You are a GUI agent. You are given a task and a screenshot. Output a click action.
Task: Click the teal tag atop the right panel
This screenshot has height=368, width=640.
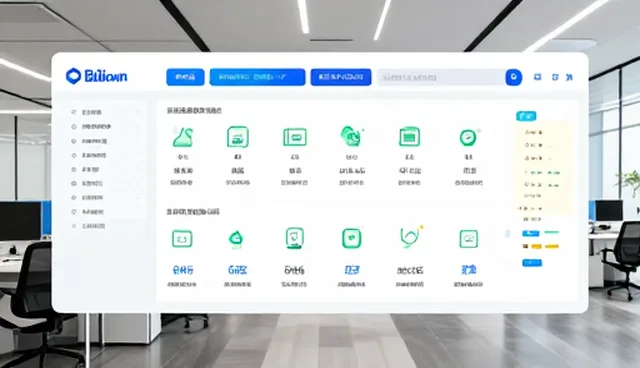pyautogui.click(x=526, y=116)
